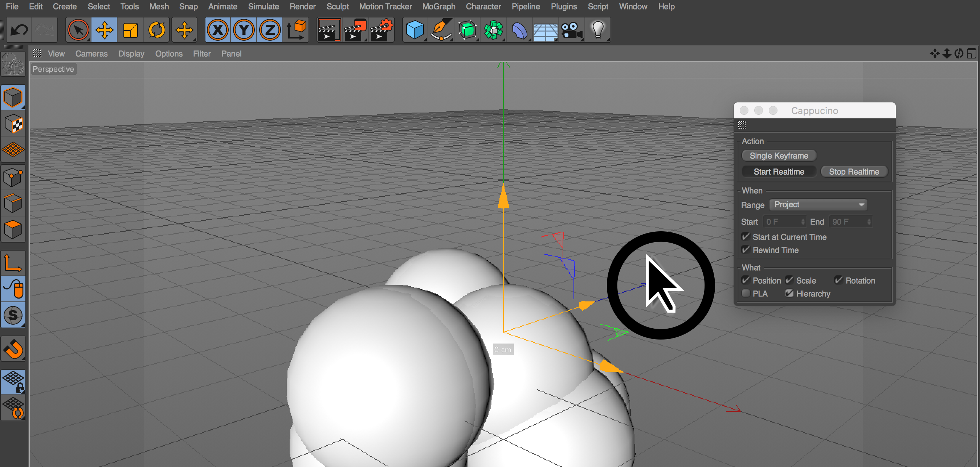Disable the Rotation checkbox
Viewport: 980px width, 467px height.
point(839,280)
